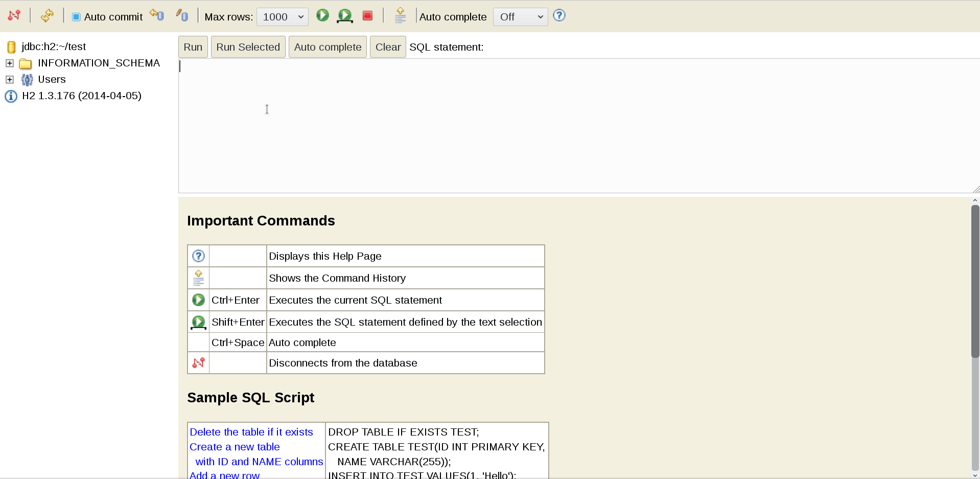This screenshot has width=980, height=479.
Task: Click the Refresh icon in the toolbar
Action: (47, 15)
